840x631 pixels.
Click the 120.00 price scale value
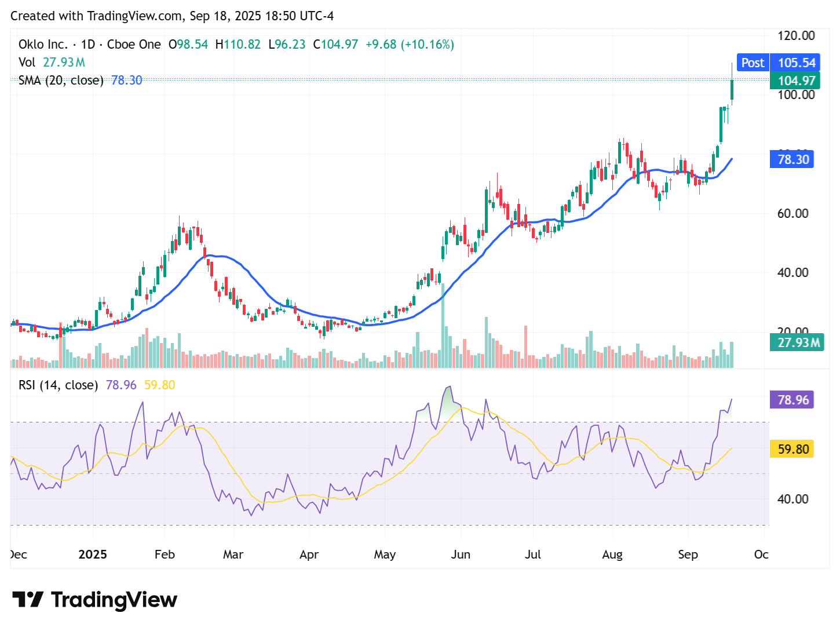[796, 35]
